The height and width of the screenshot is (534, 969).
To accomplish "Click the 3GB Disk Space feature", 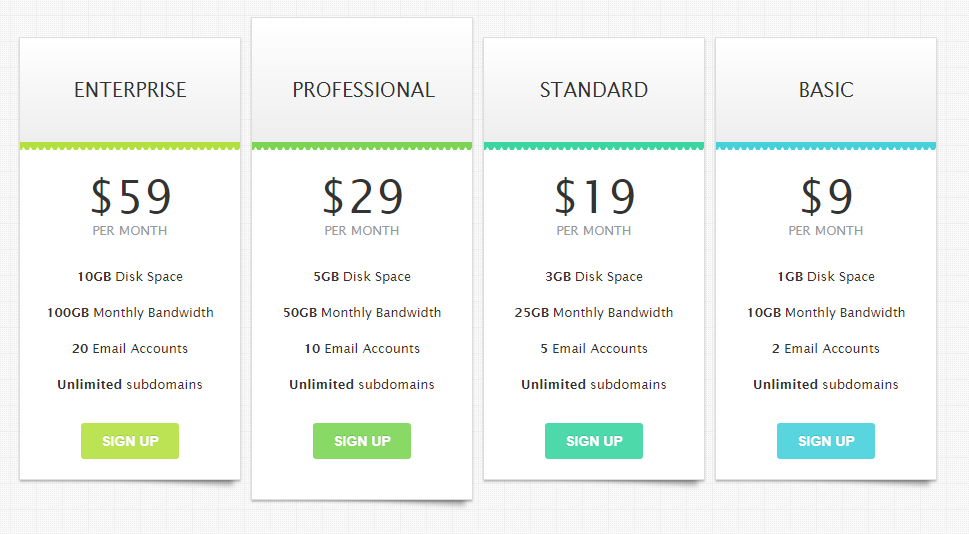I will point(594,276).
